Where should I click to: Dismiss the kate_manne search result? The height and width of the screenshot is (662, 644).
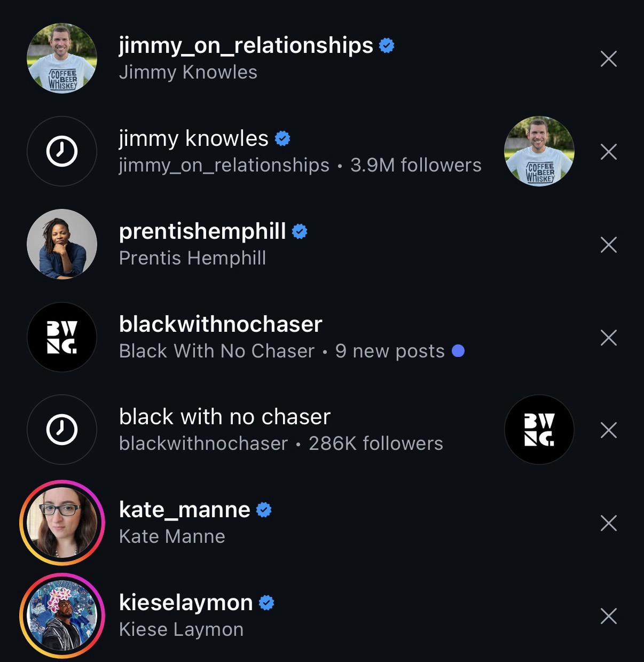(x=608, y=523)
